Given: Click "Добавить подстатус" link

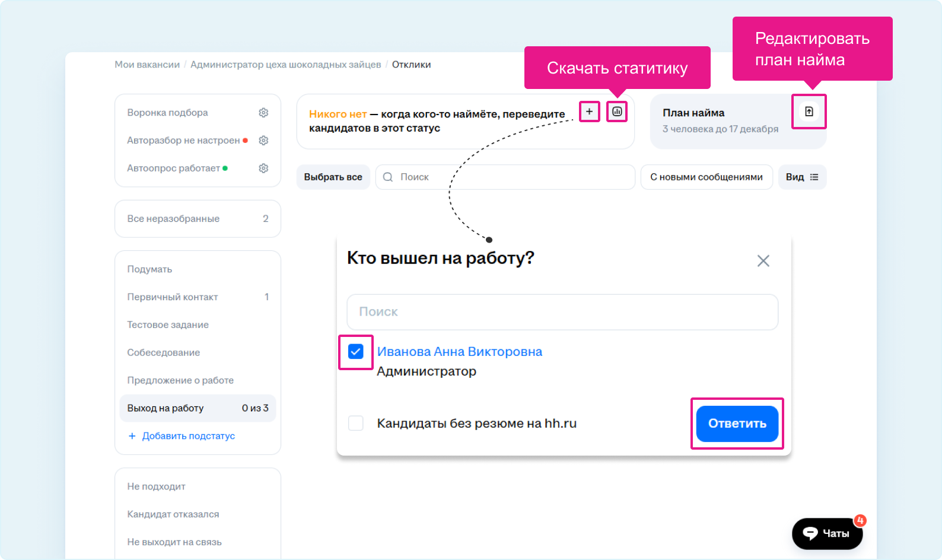Looking at the screenshot, I should [188, 436].
